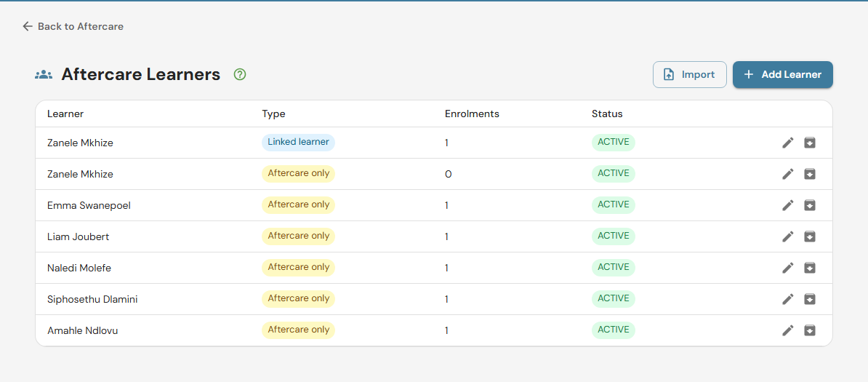Screen dimensions: 868x382
Task: Archive the linked learner Zanele Mkhize
Action: (810, 143)
